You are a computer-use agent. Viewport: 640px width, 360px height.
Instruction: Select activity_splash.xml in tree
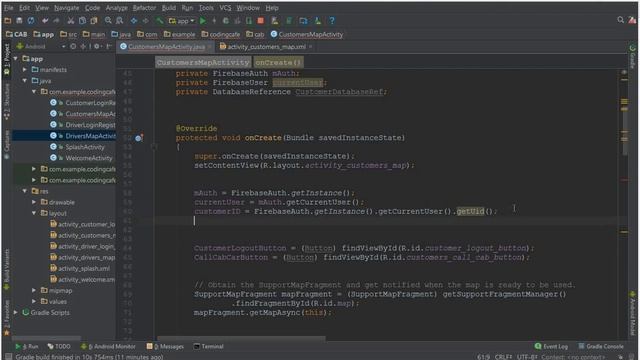[x=80, y=269]
